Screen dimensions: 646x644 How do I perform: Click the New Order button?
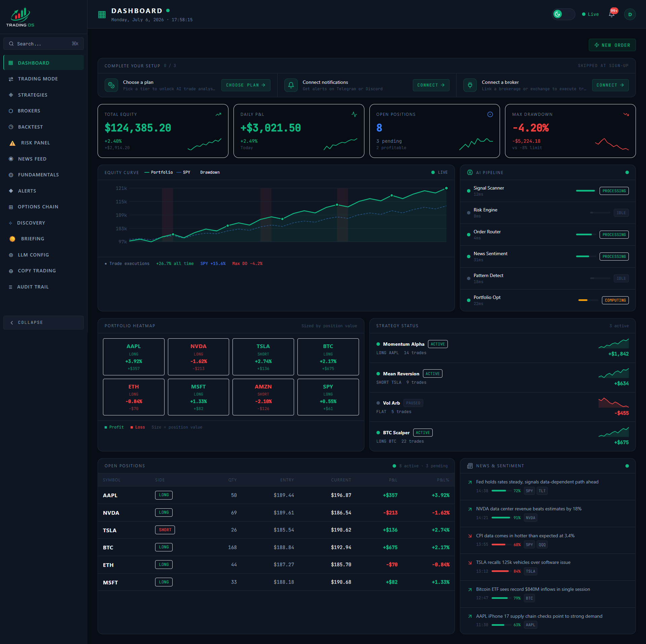coord(612,45)
